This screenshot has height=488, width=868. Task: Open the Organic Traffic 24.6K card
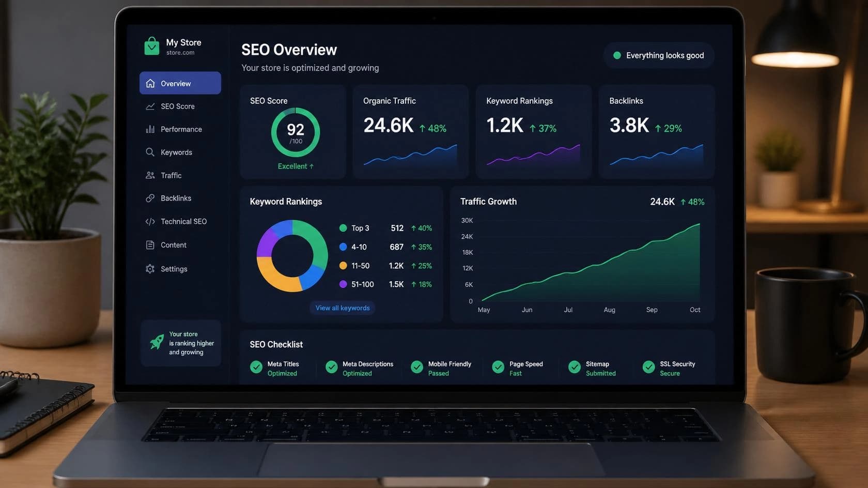coord(411,132)
